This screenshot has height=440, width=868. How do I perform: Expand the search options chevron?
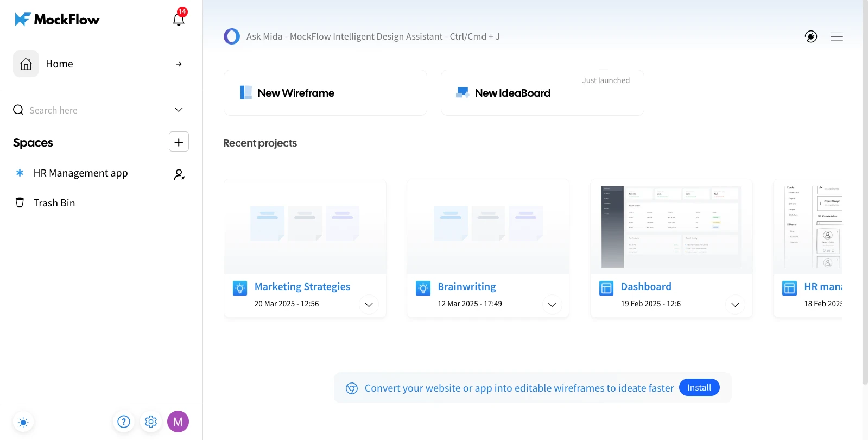(179, 110)
